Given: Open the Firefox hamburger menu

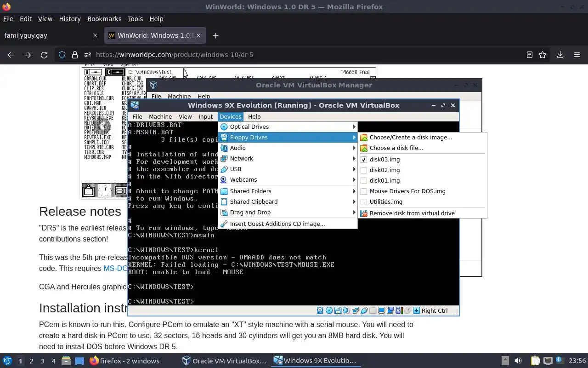Looking at the screenshot, I should (x=577, y=55).
